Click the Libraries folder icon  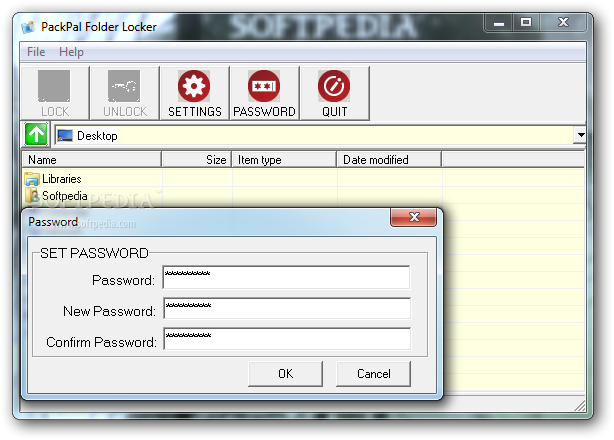click(32, 179)
